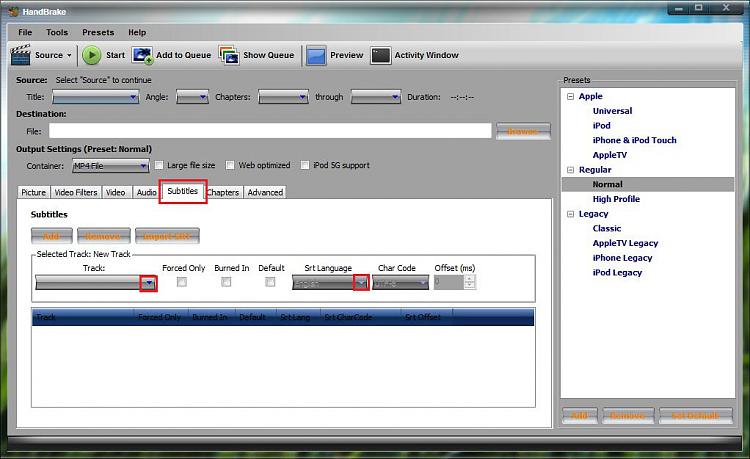Switch to the Picture tab
750x459 pixels.
33,192
